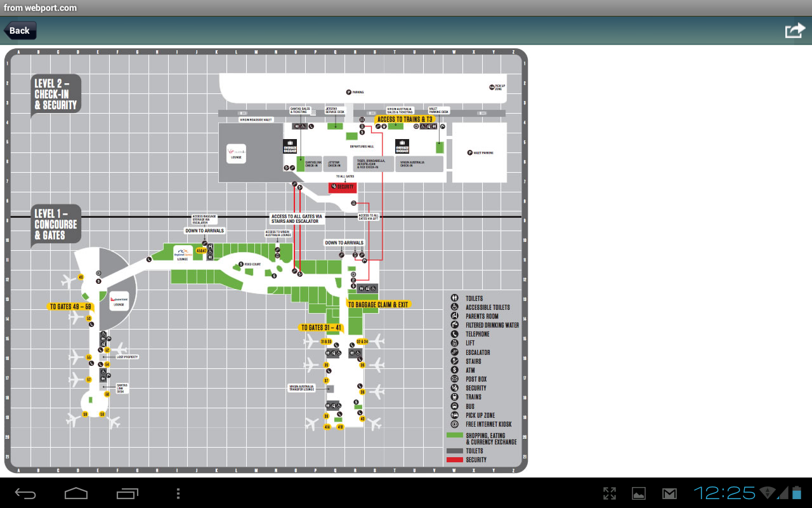This screenshot has width=812, height=508.
Task: Tap the Level 1 Concourse & Gates label
Action: (x=56, y=224)
